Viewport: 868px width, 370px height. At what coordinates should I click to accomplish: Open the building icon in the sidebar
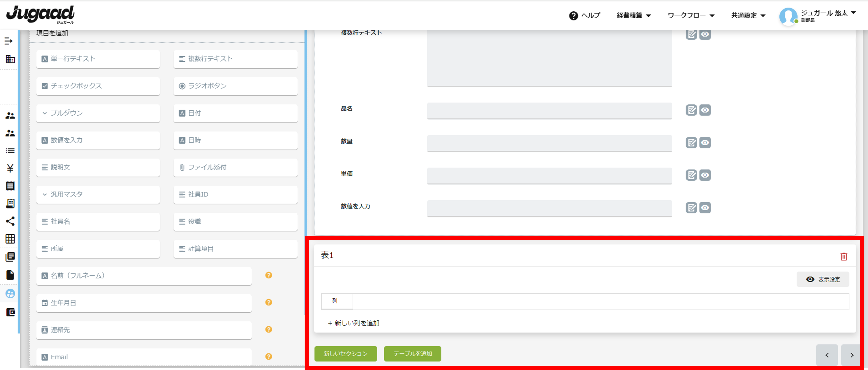pyautogui.click(x=10, y=59)
